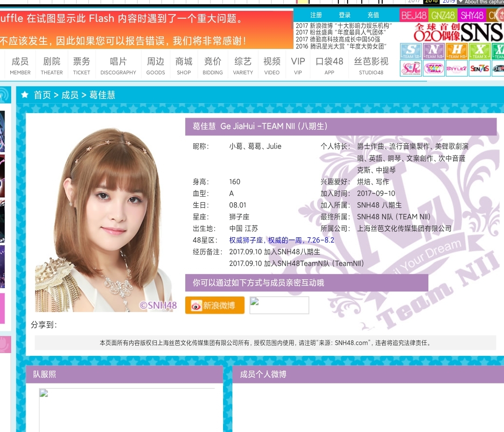Open the Team NII logo tile
This screenshot has height=432, width=504.
[434, 51]
